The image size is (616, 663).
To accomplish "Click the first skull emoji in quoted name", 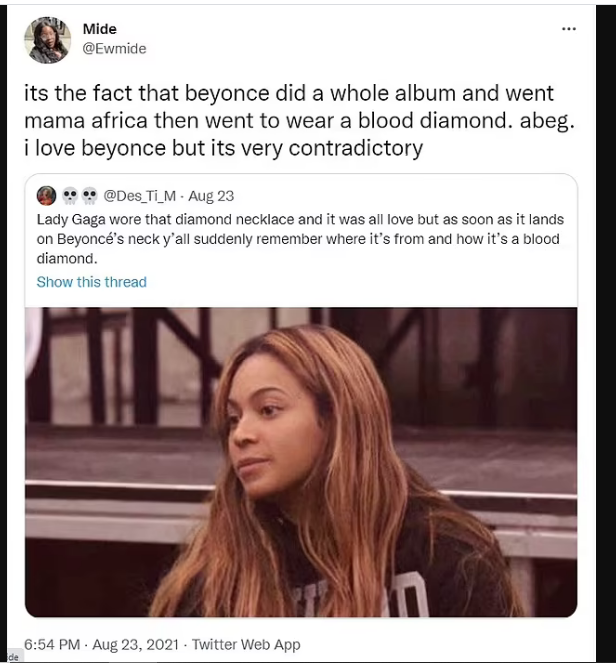I will [x=70, y=196].
